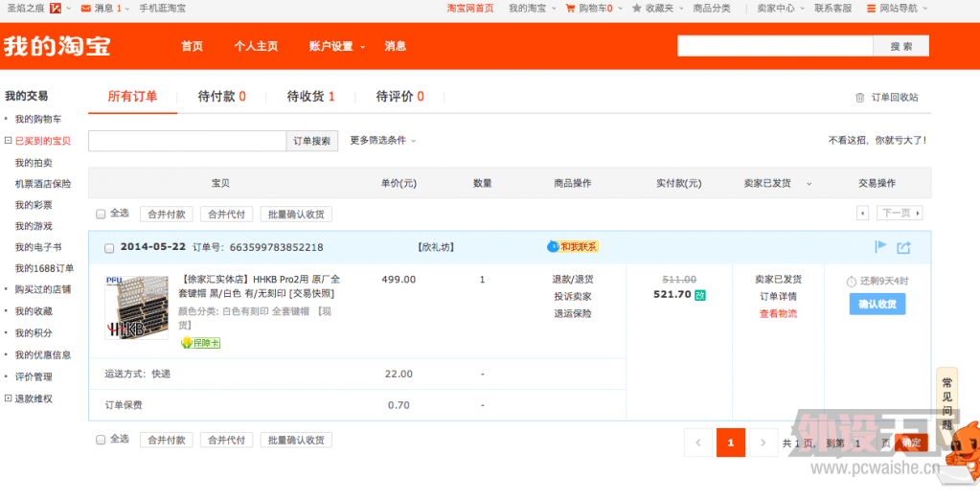Click the 退款/退货 link

[573, 280]
